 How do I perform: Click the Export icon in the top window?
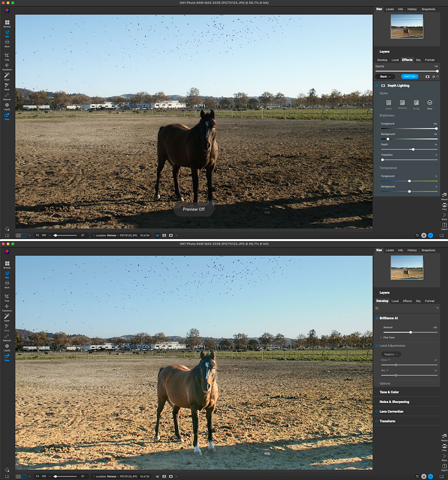coord(444,225)
